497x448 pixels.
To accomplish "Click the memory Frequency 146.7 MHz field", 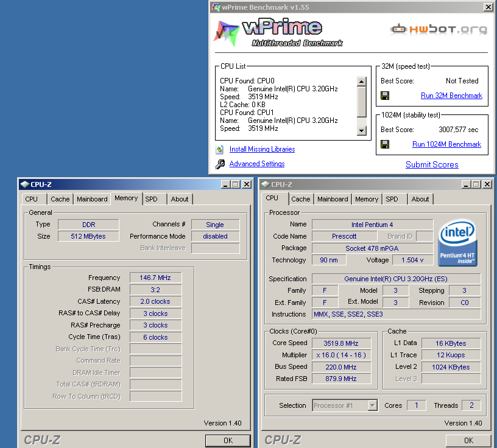I will click(x=155, y=278).
